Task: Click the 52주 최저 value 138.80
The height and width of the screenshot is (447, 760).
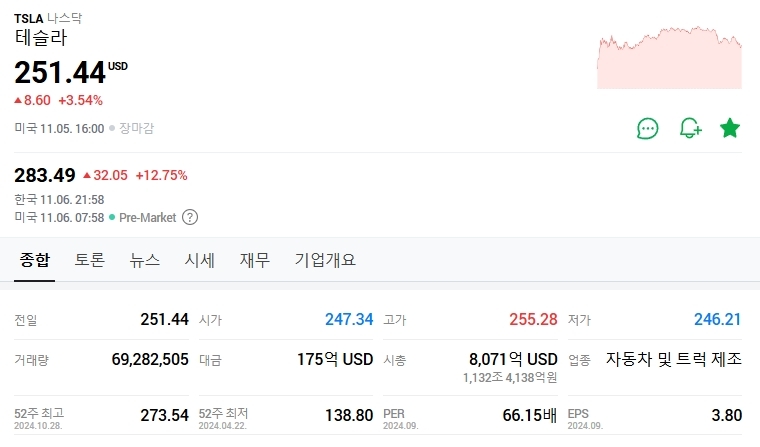Action: point(349,415)
